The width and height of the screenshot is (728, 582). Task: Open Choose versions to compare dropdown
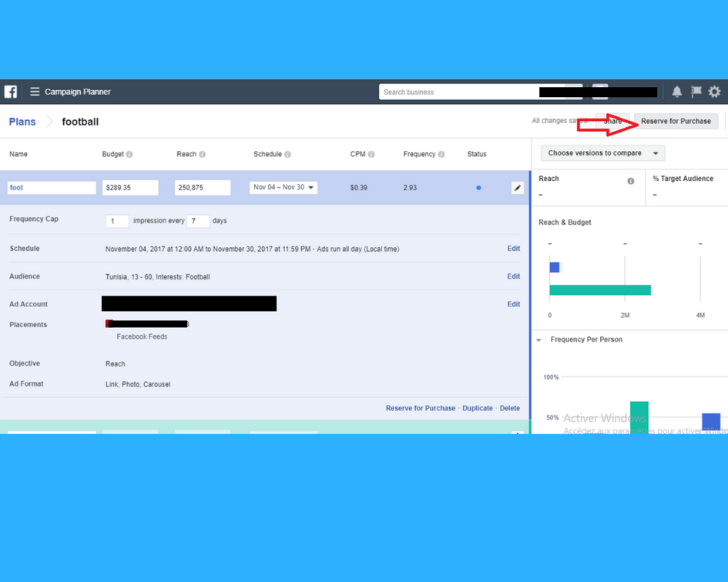pyautogui.click(x=602, y=153)
